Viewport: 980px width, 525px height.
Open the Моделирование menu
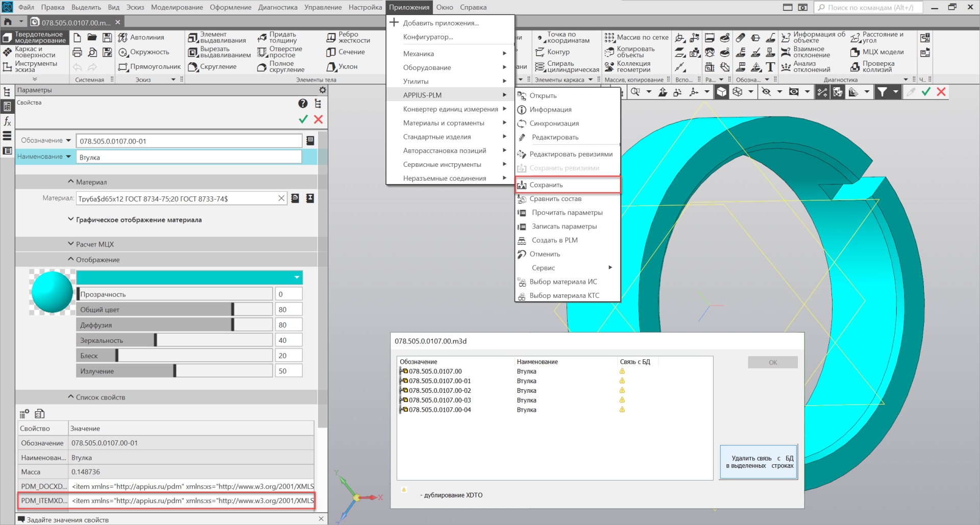point(177,7)
